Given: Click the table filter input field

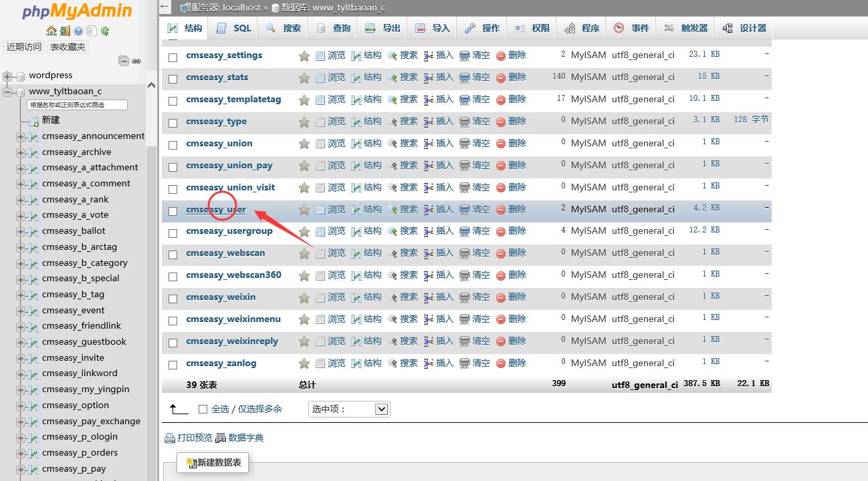Looking at the screenshot, I should coord(77,105).
